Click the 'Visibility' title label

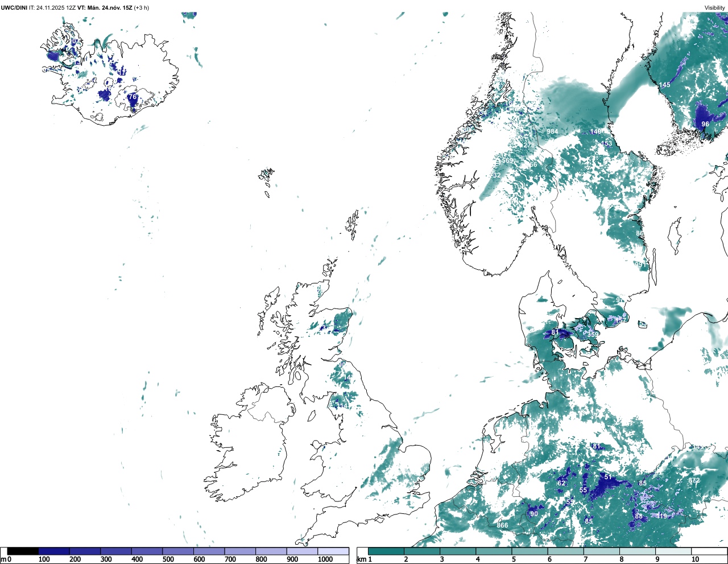(x=715, y=7)
